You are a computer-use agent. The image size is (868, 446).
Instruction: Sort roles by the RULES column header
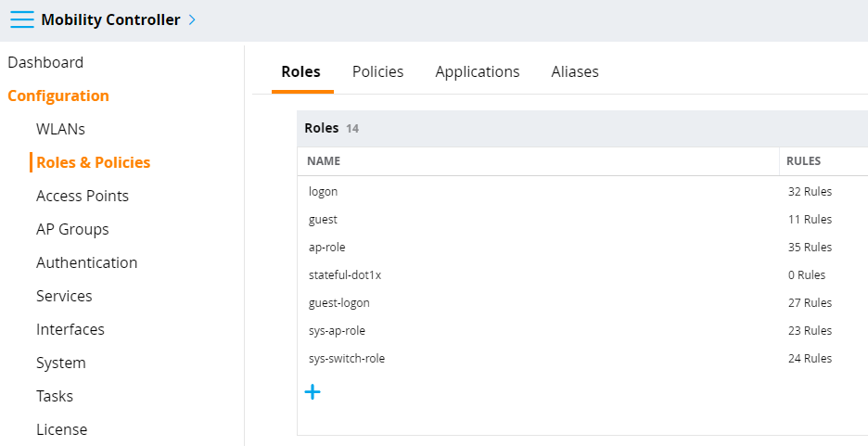click(803, 161)
